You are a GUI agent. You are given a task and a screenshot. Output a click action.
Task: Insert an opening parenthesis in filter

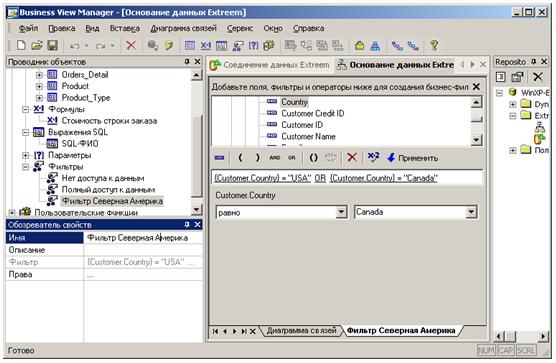(240, 157)
